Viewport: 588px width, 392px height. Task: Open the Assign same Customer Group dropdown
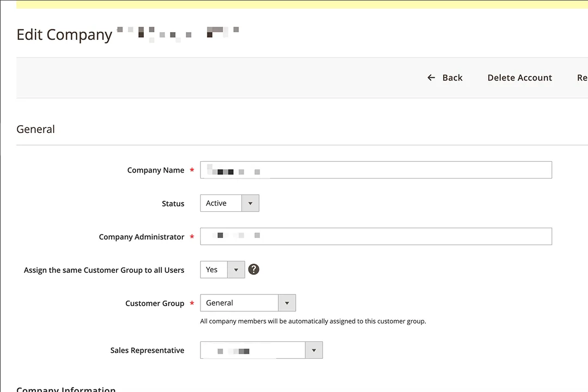click(x=222, y=269)
